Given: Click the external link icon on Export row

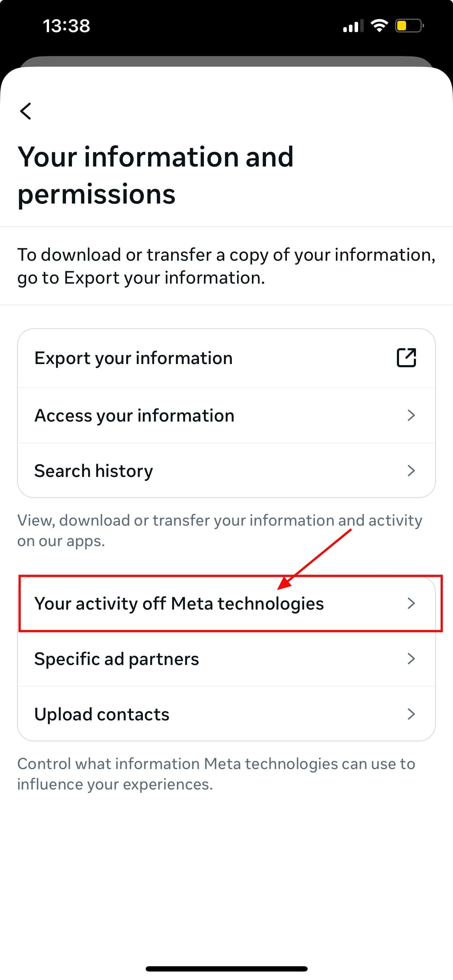Looking at the screenshot, I should tap(406, 358).
